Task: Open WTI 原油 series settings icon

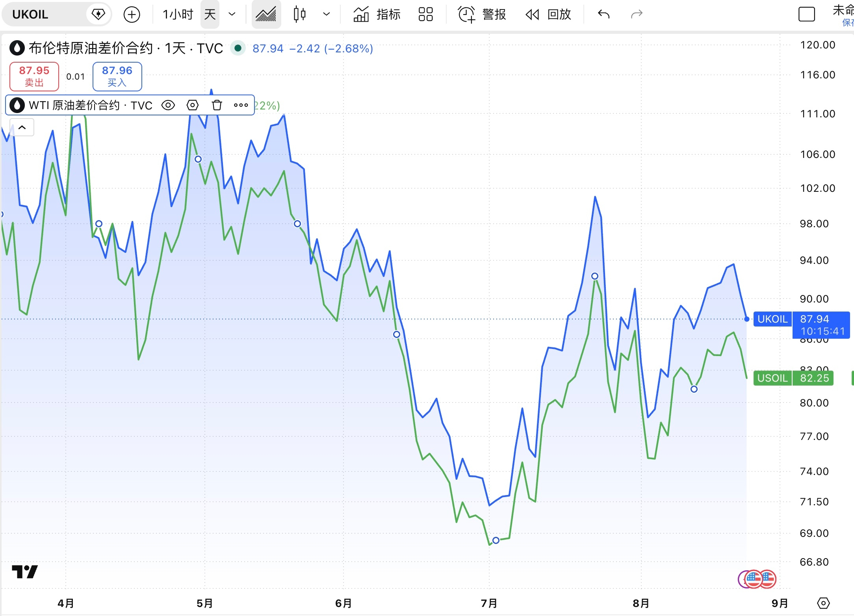Action: 193,105
